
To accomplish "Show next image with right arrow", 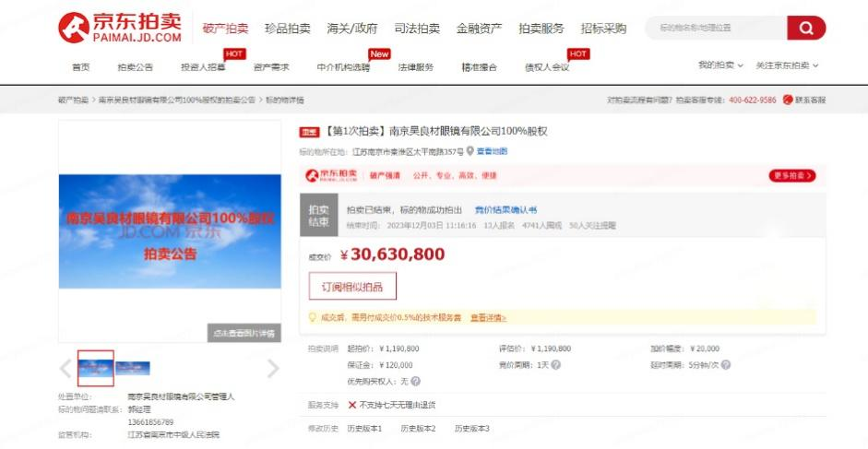I will coord(272,369).
